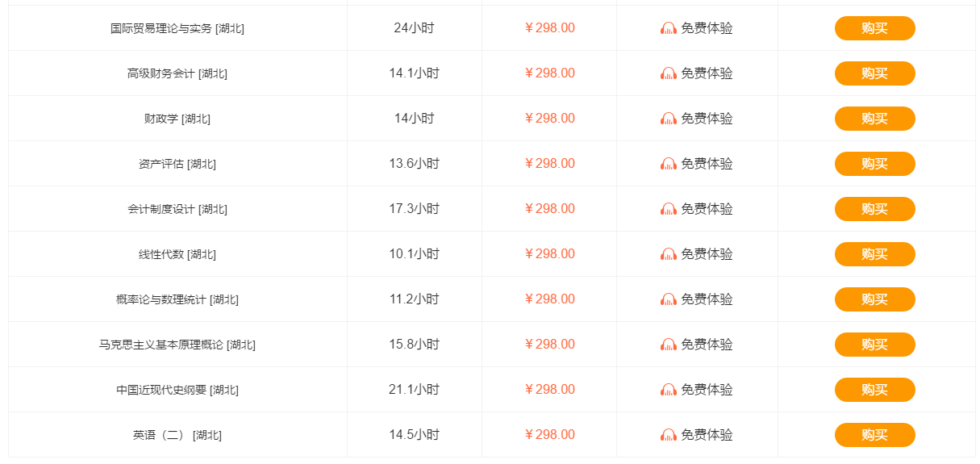980x464 pixels.
Task: Click 购买 for 线性代数
Action: (x=874, y=254)
